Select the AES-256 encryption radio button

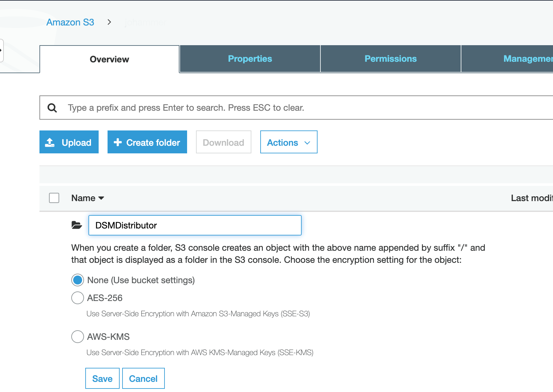[78, 298]
